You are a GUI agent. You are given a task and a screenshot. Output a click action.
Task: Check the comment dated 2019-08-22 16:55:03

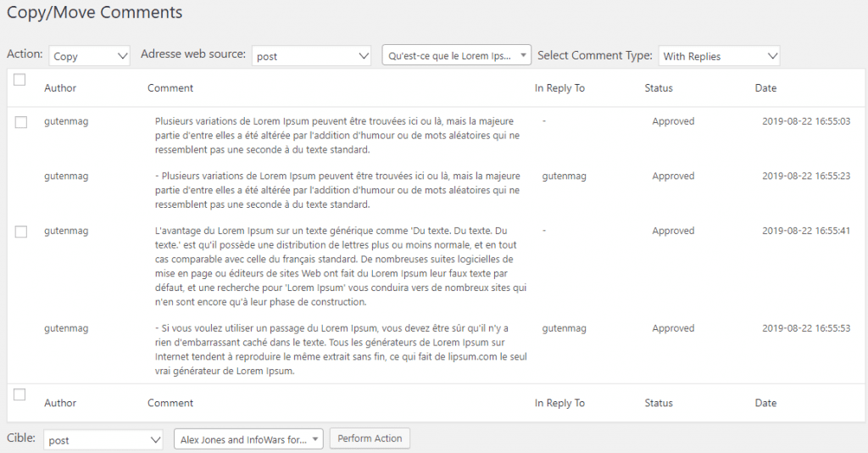21,122
